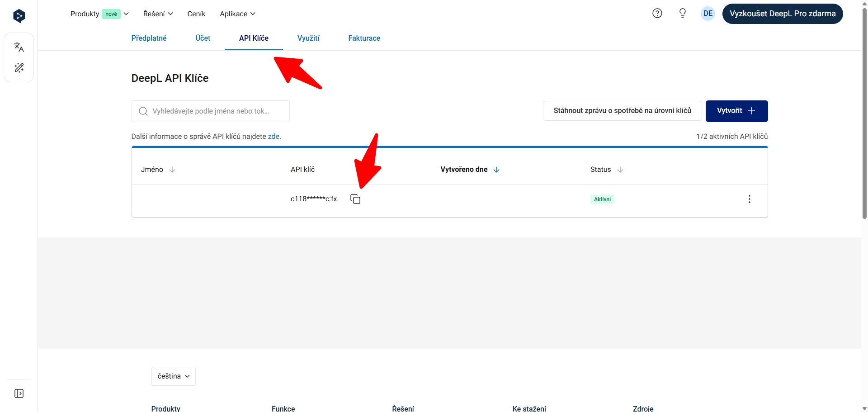
Task: Sort by Vytvořeno dne arrow
Action: tap(496, 170)
